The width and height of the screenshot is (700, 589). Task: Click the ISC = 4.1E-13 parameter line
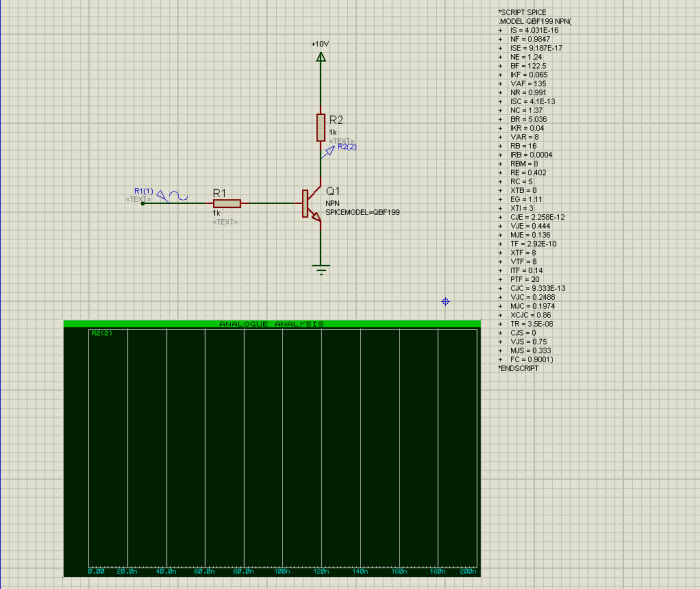pyautogui.click(x=527, y=101)
